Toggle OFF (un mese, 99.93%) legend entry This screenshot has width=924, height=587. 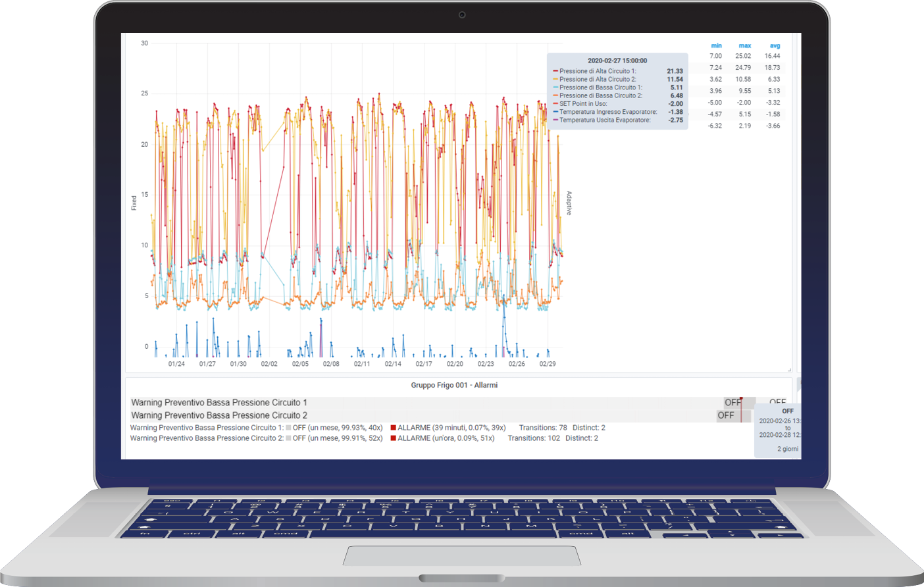coord(337,428)
